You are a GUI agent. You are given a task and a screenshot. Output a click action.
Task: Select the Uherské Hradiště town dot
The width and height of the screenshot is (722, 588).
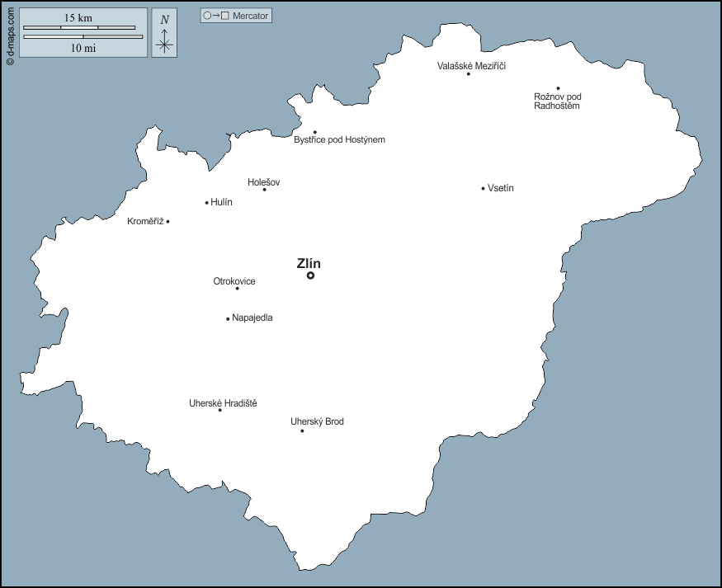click(x=219, y=410)
